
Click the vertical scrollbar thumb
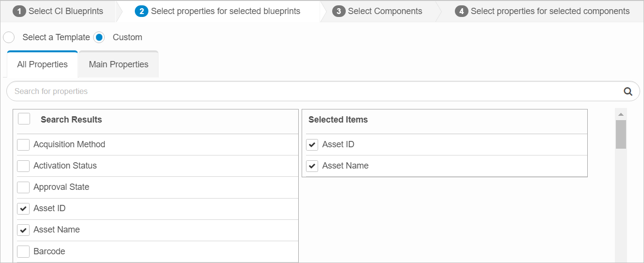(620, 134)
